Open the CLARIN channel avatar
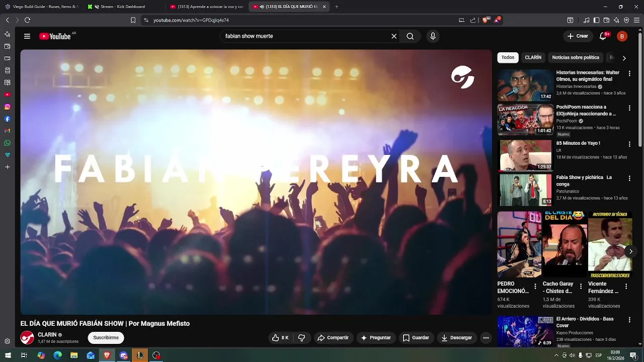 [x=27, y=338]
